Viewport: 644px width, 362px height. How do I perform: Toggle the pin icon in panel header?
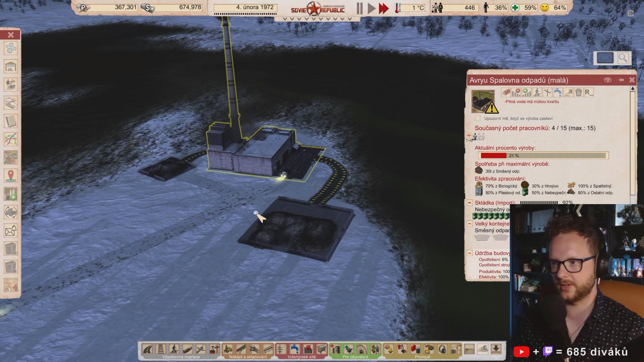621,80
